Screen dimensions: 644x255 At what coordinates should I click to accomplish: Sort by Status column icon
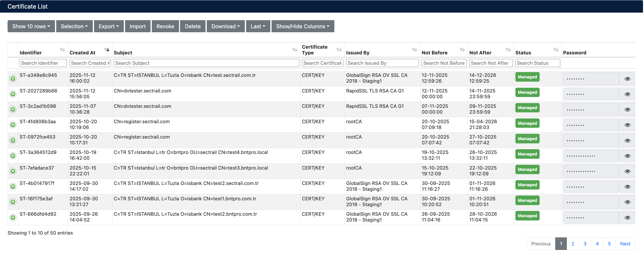pos(556,50)
